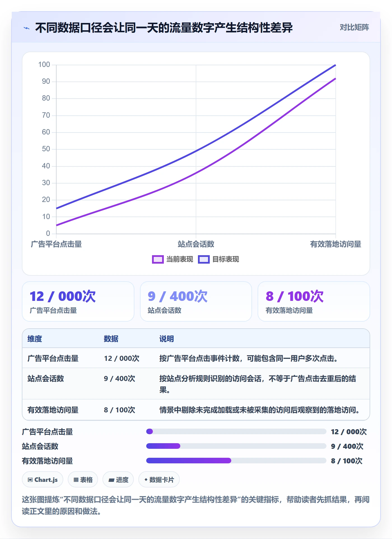Click the 广告平台点击量 table row label
Viewport: 392px width, 539px height.
(53, 358)
